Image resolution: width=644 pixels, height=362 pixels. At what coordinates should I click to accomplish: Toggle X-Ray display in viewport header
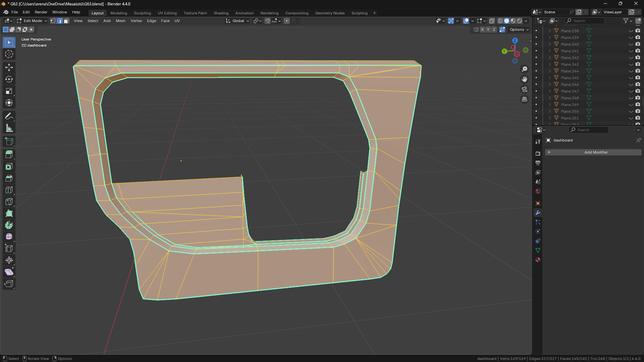pyautogui.click(x=492, y=21)
